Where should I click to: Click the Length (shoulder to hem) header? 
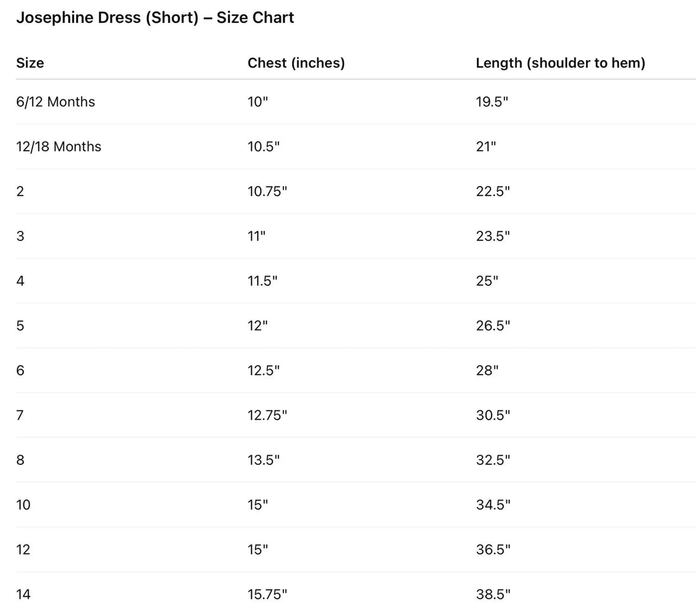pyautogui.click(x=560, y=63)
